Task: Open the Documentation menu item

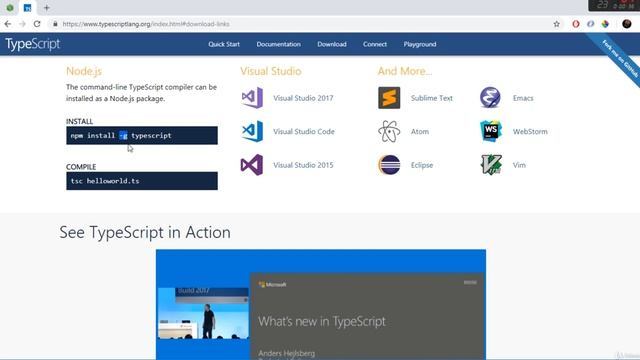Action: 279,44
